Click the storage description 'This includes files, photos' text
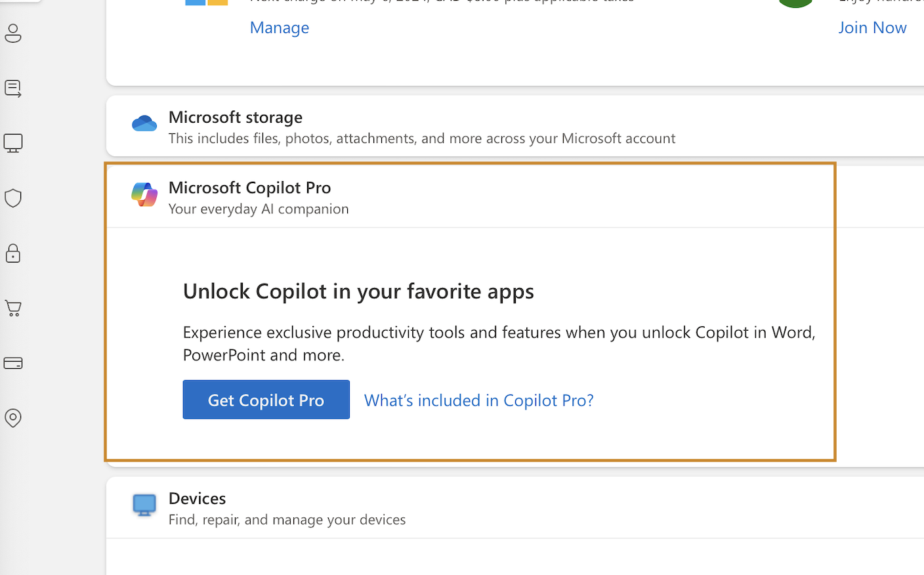This screenshot has width=924, height=575. point(422,138)
